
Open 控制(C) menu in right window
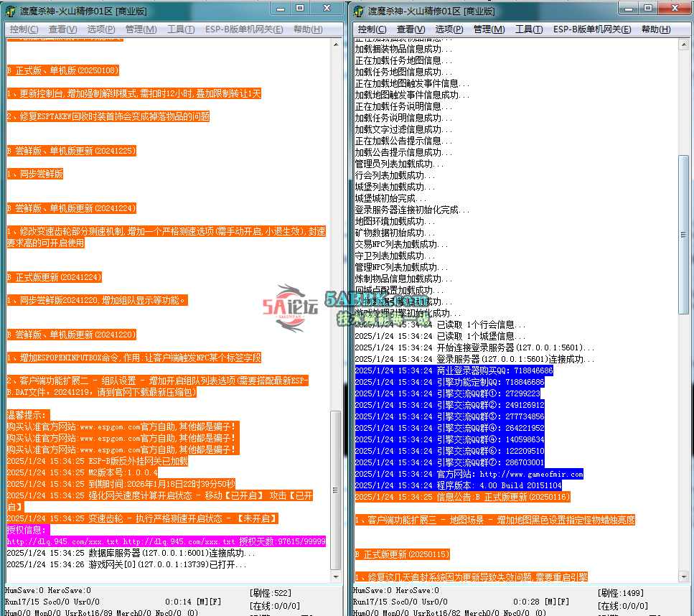(x=372, y=29)
